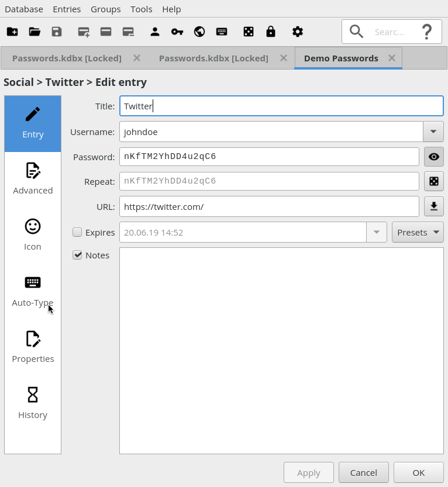Toggle password visibility eye button

click(x=434, y=157)
